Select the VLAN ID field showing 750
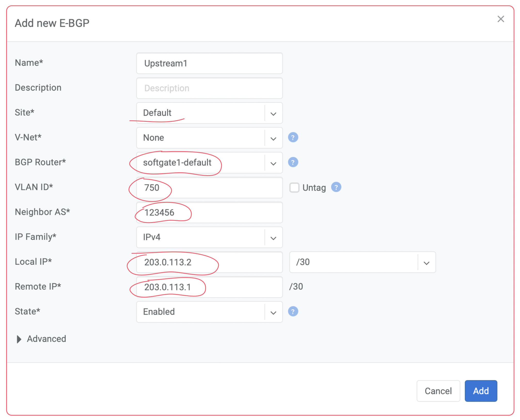The image size is (520, 420). tap(209, 188)
